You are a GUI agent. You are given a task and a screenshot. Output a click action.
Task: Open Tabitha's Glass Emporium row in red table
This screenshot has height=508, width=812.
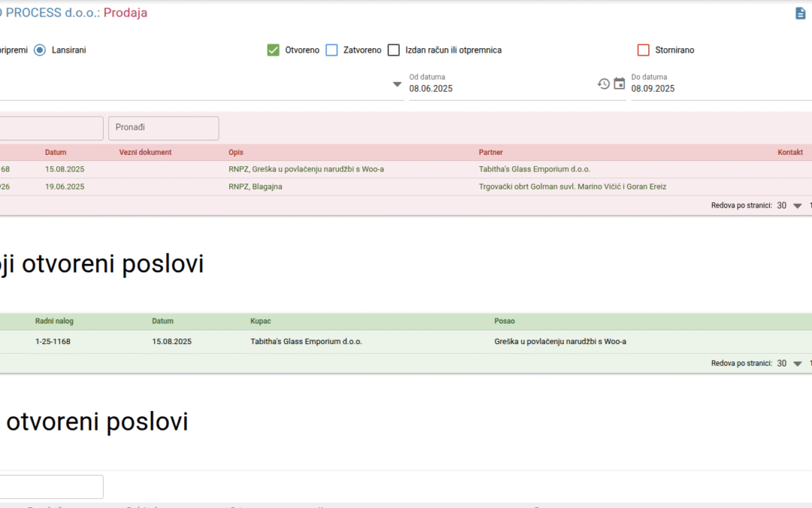coord(534,169)
